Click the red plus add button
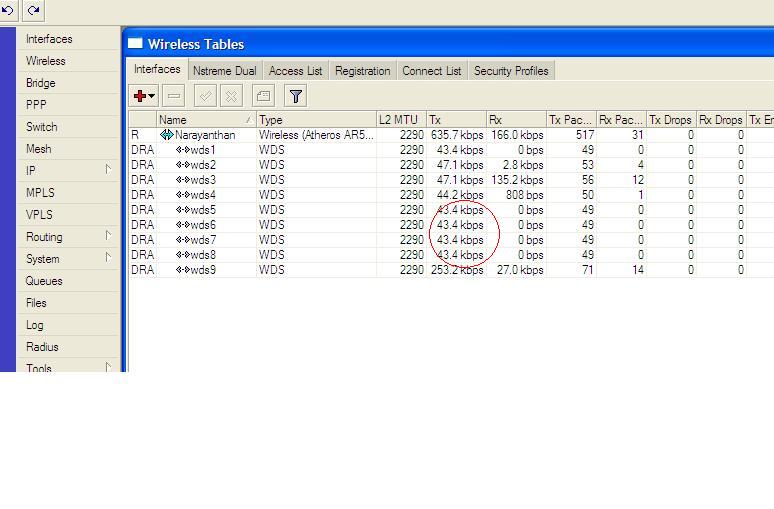774x509 pixels. pyautogui.click(x=140, y=96)
